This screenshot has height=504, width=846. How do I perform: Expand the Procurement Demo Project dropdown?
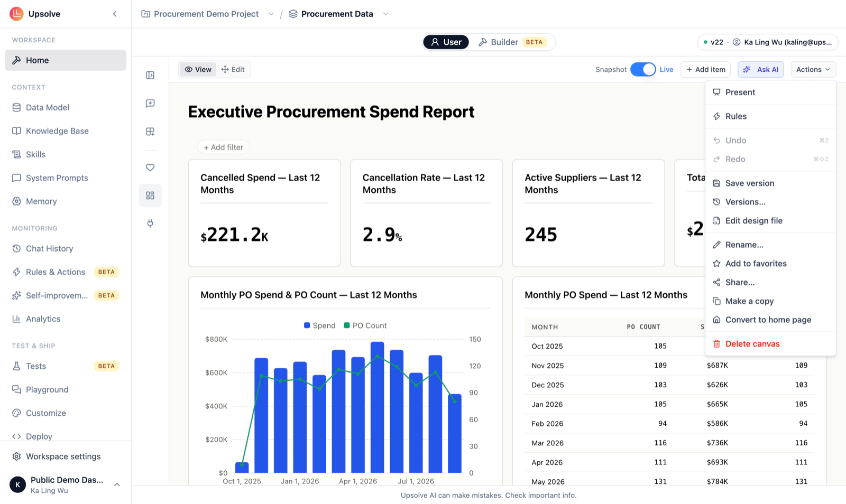click(271, 14)
